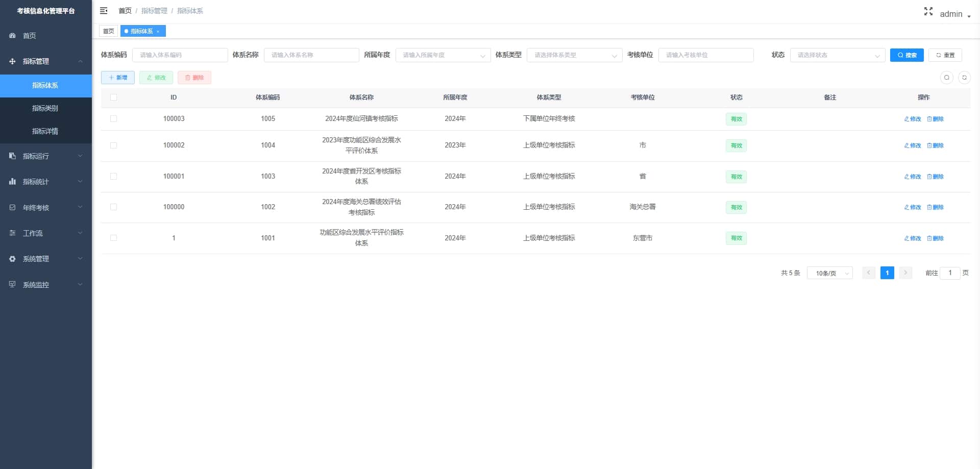This screenshot has height=469, width=980.
Task: Click the 年终考核 checkbox icon in sidebar
Action: [x=12, y=208]
